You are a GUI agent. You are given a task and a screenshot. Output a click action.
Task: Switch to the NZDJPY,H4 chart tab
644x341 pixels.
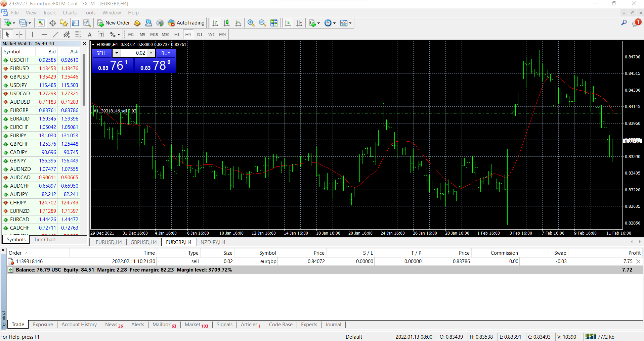[x=213, y=242]
